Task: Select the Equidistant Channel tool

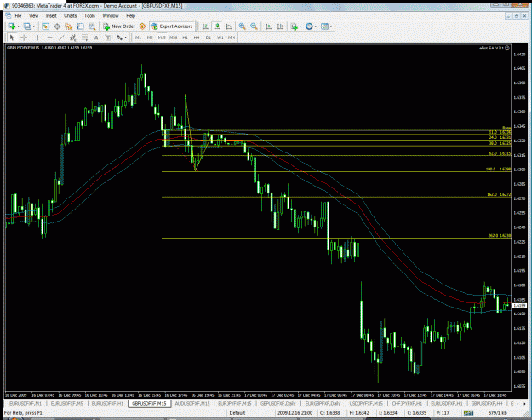Action: (73, 37)
